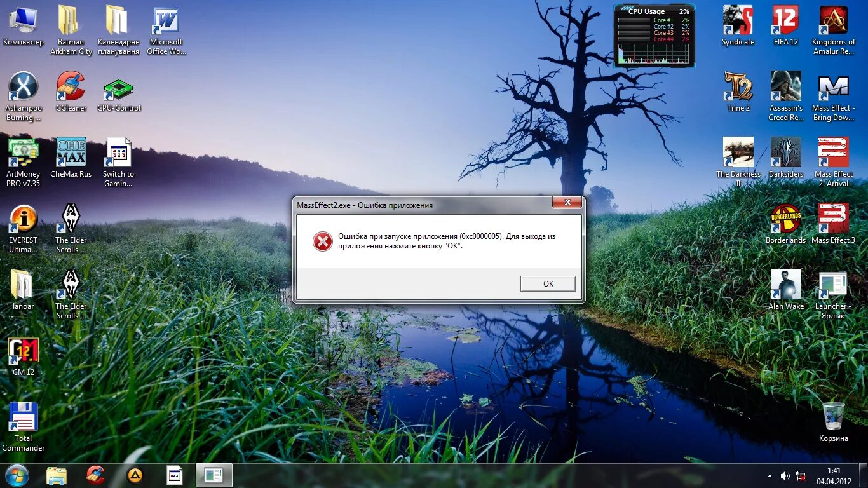Close the MassEffect2.exe error dialog window
This screenshot has height=488, width=868.
[567, 203]
